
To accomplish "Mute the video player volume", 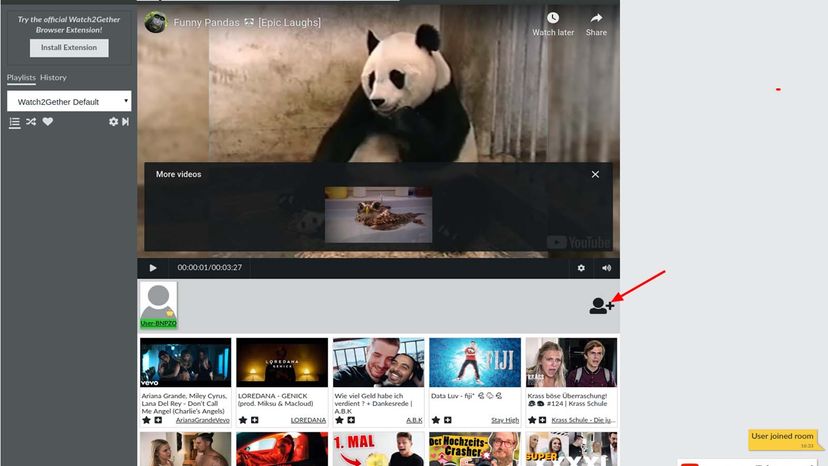I will click(606, 268).
